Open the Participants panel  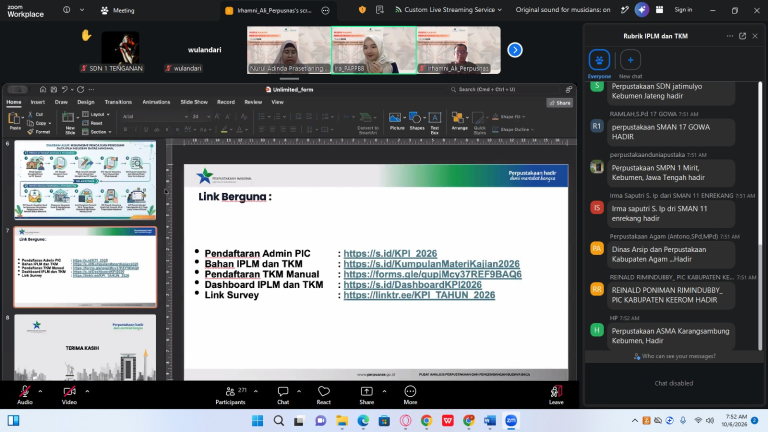coord(230,395)
